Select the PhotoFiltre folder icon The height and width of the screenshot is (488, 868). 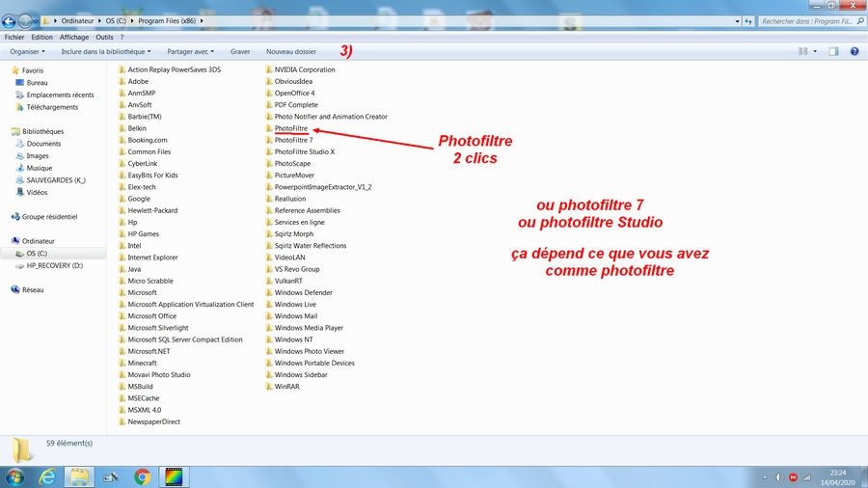[269, 128]
